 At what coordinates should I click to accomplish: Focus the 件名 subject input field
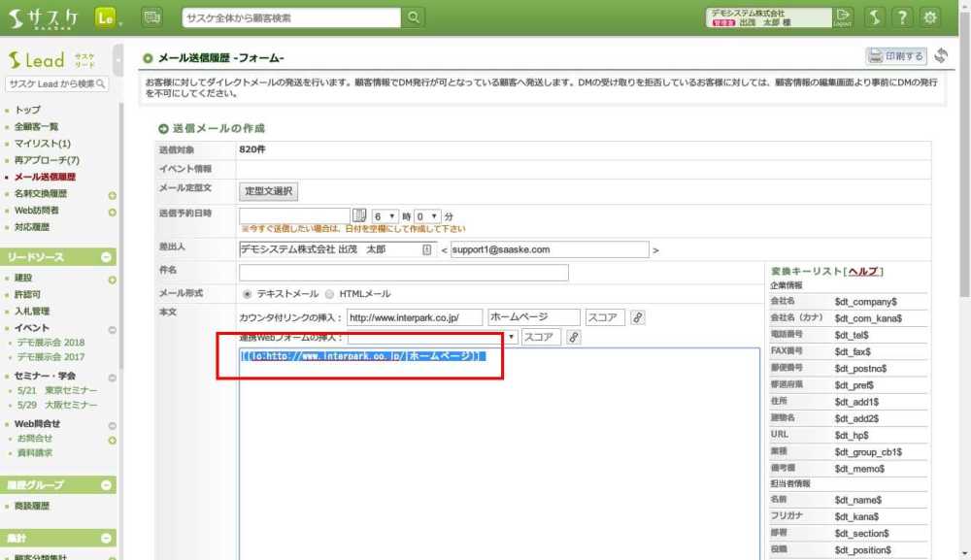pos(404,273)
